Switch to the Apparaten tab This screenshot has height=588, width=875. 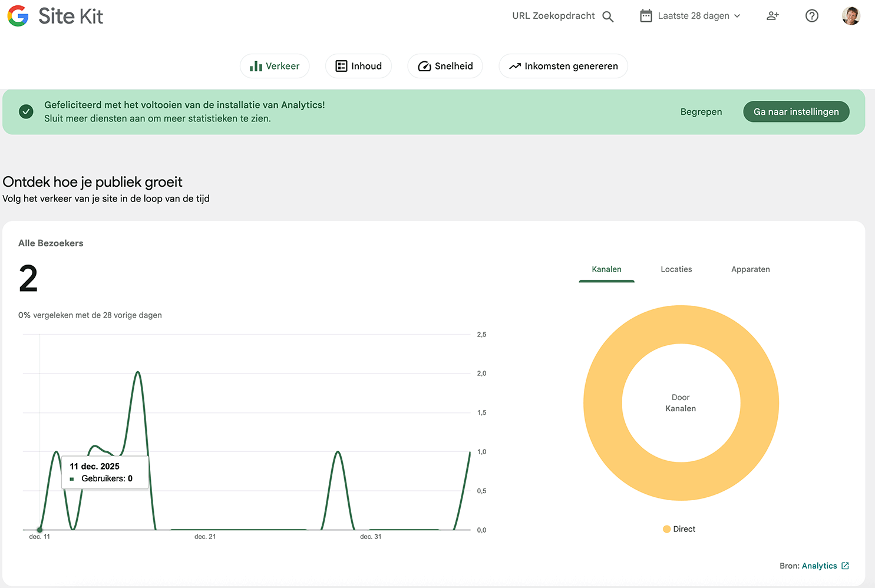[750, 269]
